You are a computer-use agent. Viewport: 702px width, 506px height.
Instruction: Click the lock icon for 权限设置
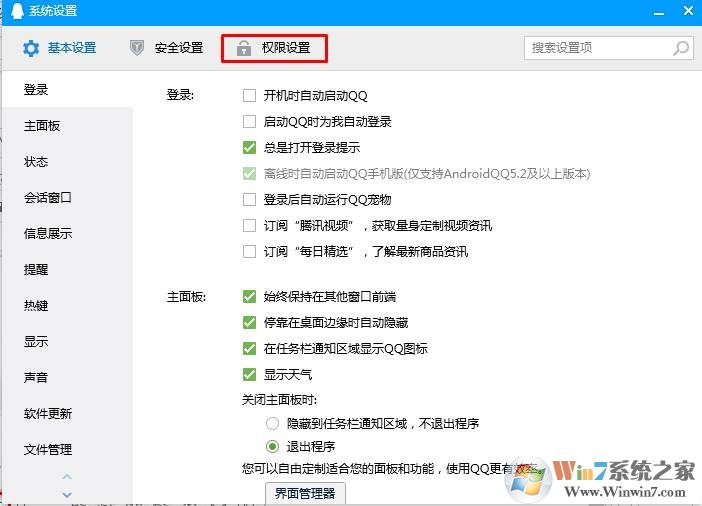coord(244,48)
